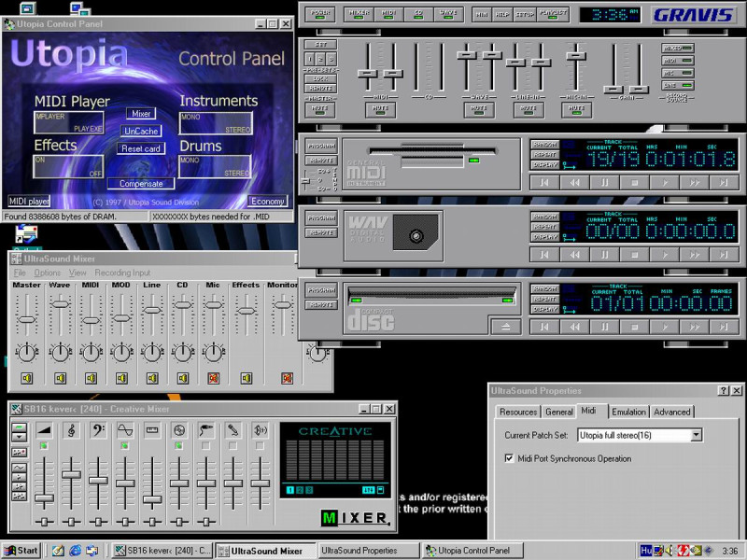Adjust the Mic-In fader in Gravis mixer
Image resolution: width=747 pixels, height=560 pixels.
576,56
